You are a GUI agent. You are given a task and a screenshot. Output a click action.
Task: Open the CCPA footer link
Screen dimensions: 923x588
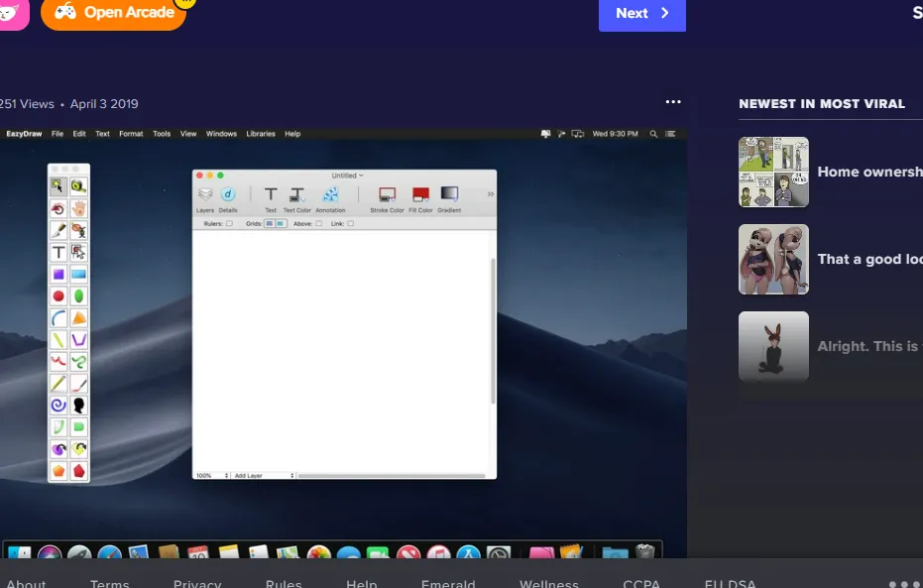pos(641,583)
